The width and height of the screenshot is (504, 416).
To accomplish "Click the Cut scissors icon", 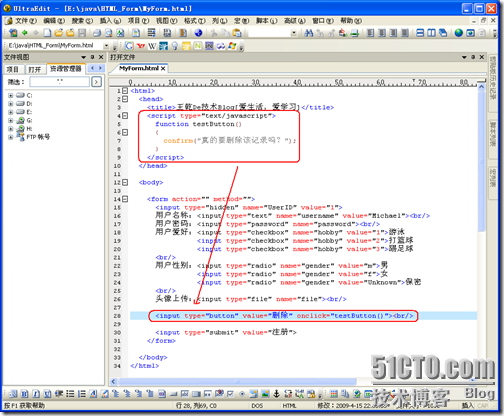I will point(214,33).
